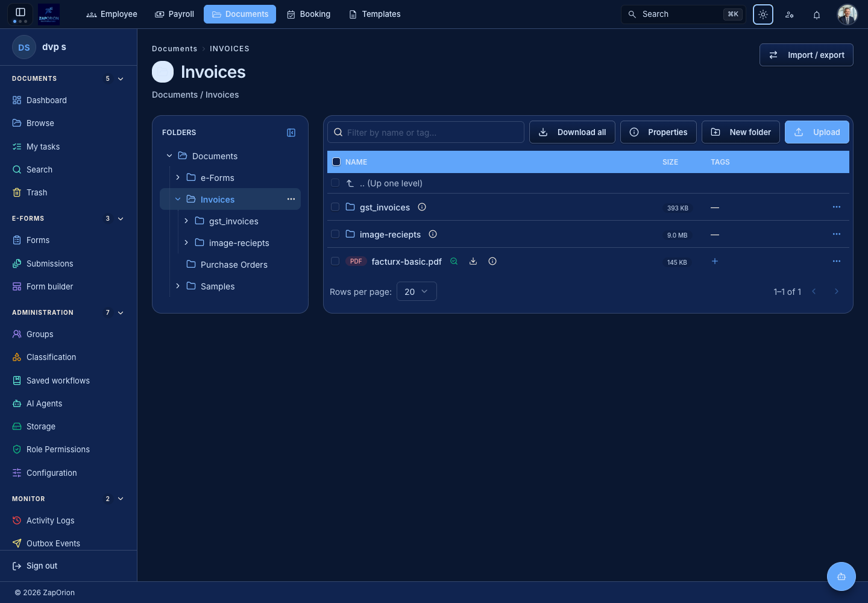
Task: Go to previous page arrow
Action: click(x=814, y=291)
